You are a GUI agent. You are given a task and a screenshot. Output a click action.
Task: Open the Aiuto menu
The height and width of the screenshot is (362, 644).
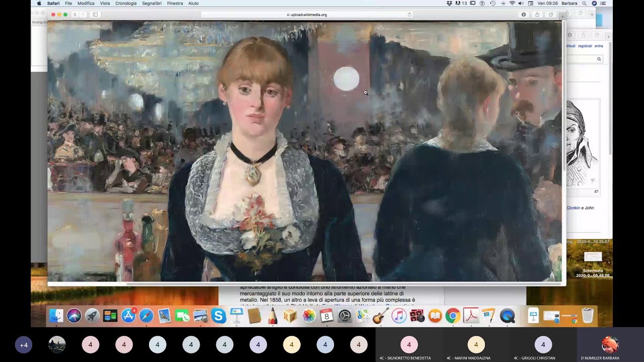[193, 3]
